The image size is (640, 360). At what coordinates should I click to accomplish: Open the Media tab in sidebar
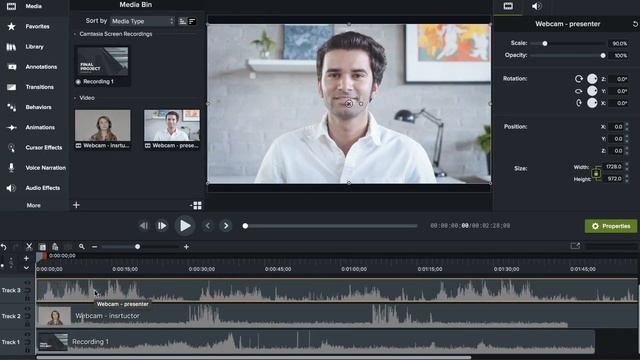coord(24,6)
